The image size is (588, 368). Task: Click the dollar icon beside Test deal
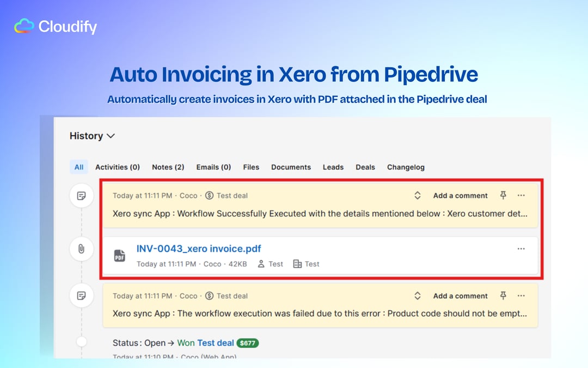point(208,195)
